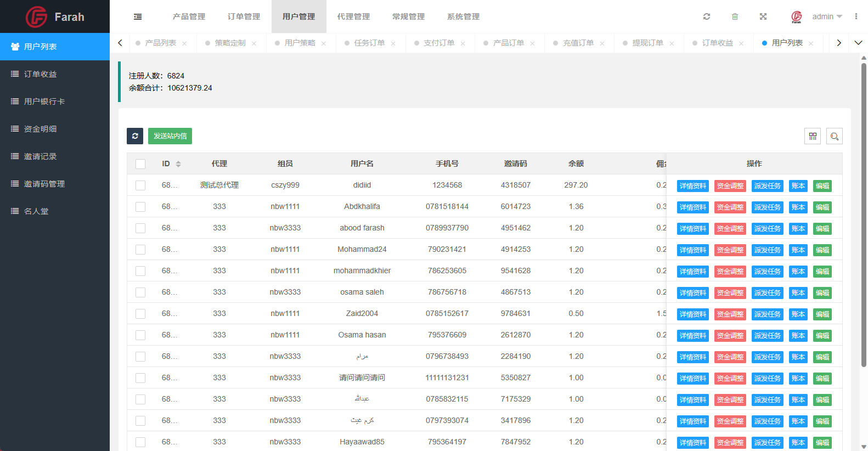This screenshot has width=868, height=451.
Task: Expand the tab list down-chevron
Action: [x=858, y=43]
